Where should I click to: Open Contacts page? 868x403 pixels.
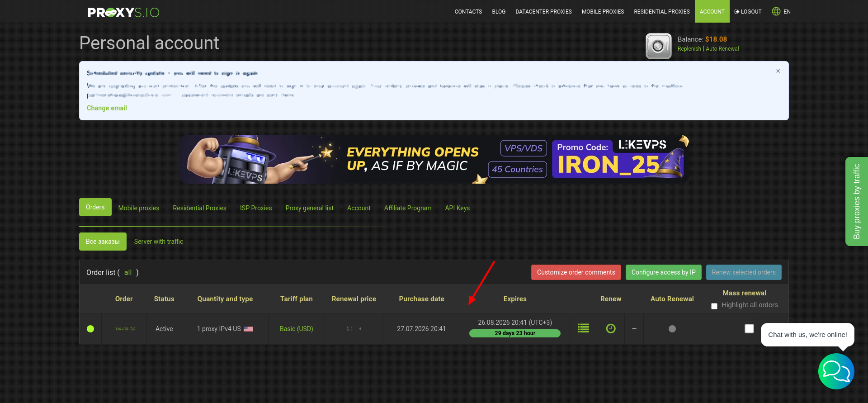point(468,12)
